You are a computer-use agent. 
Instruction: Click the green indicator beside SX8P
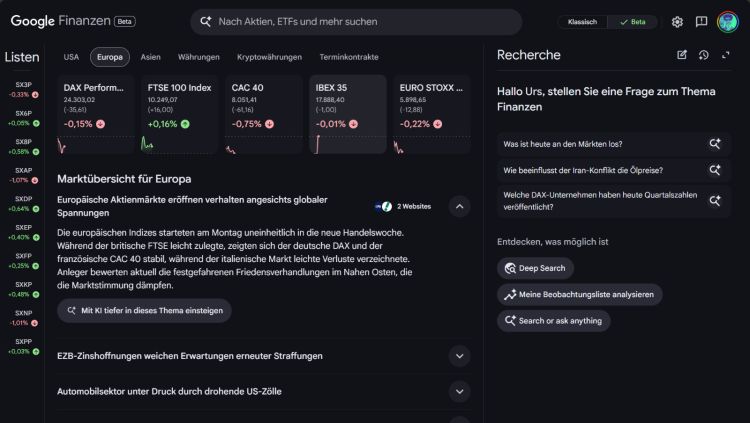point(36,152)
